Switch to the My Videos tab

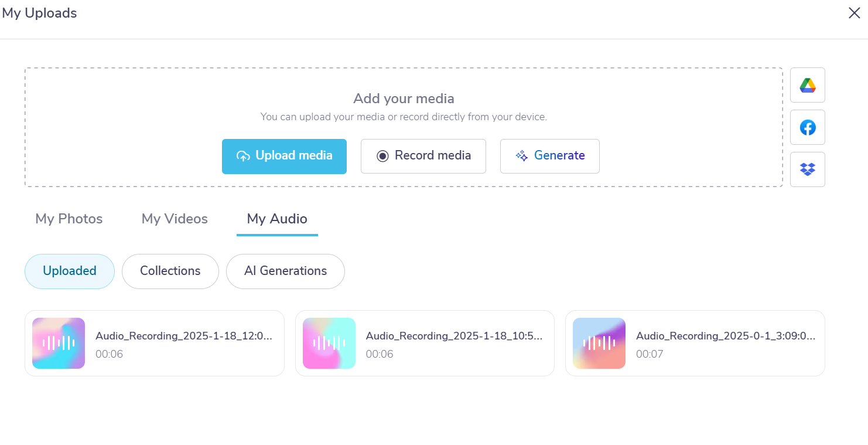pos(174,219)
